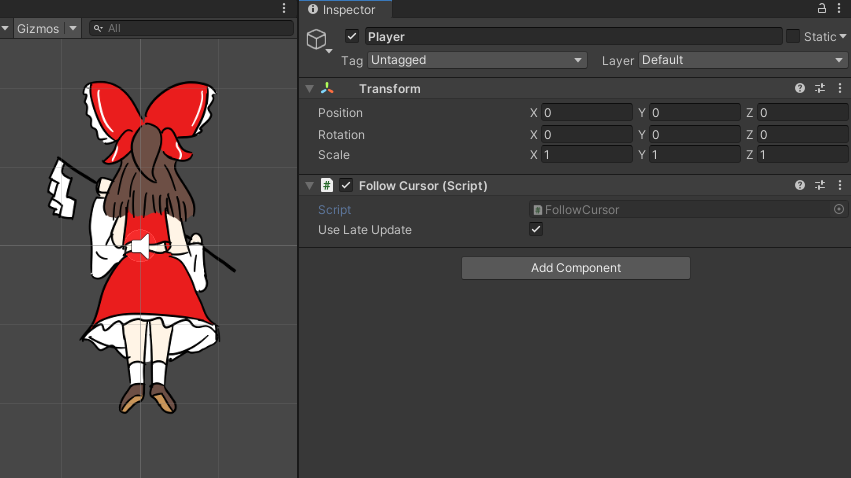The image size is (851, 478).
Task: Open the script object picker circle
Action: coord(839,209)
